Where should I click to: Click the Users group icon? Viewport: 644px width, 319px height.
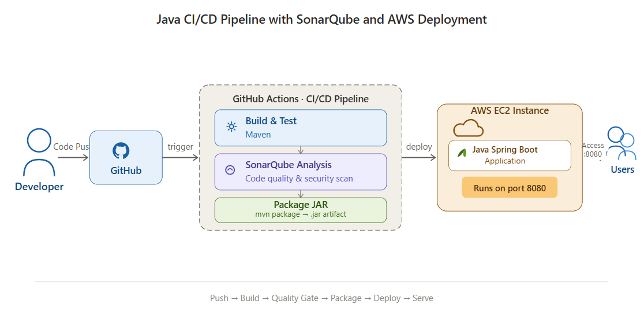tap(621, 143)
